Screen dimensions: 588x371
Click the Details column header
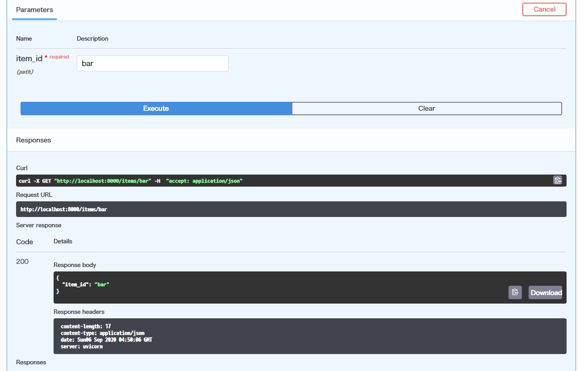click(x=63, y=242)
